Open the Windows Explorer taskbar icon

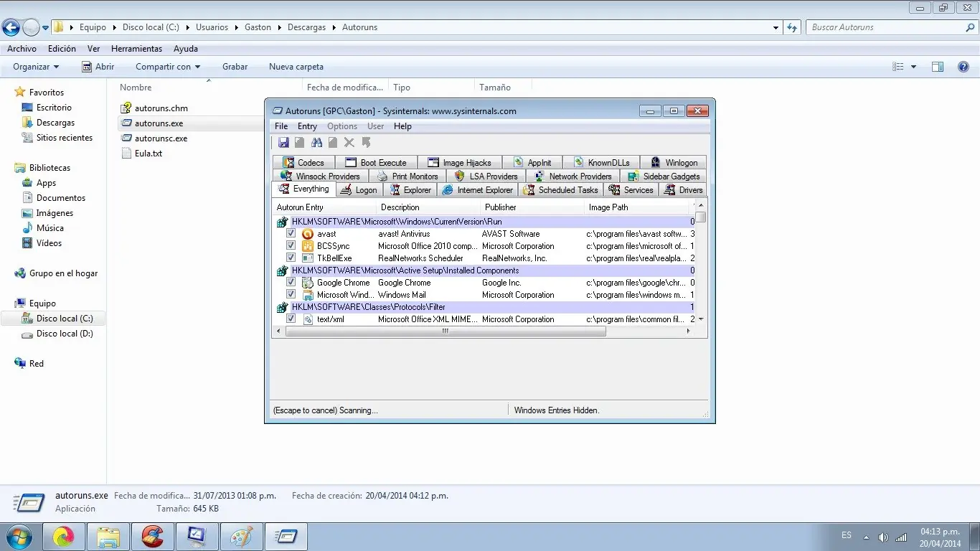[x=108, y=536]
